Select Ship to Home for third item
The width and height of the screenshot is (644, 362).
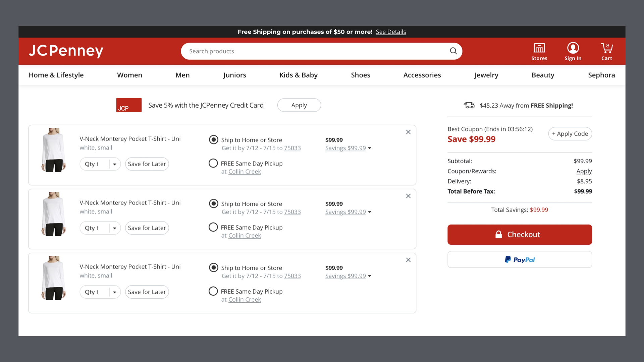coord(213,267)
